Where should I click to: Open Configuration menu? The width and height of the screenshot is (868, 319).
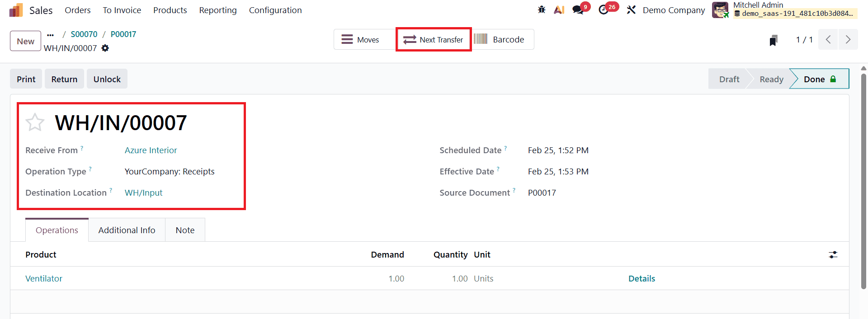pyautogui.click(x=275, y=10)
